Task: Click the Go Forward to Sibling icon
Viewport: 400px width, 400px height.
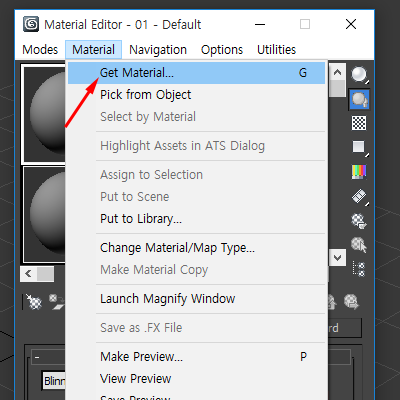Action: pos(352,302)
